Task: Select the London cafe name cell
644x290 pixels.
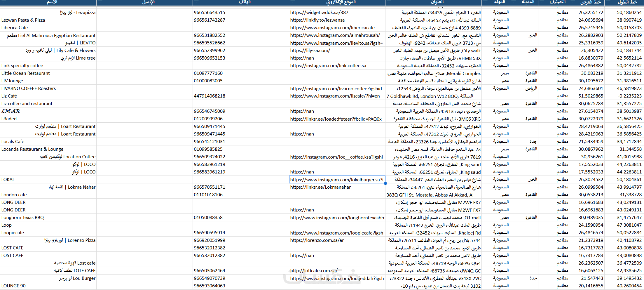Action: point(48,195)
